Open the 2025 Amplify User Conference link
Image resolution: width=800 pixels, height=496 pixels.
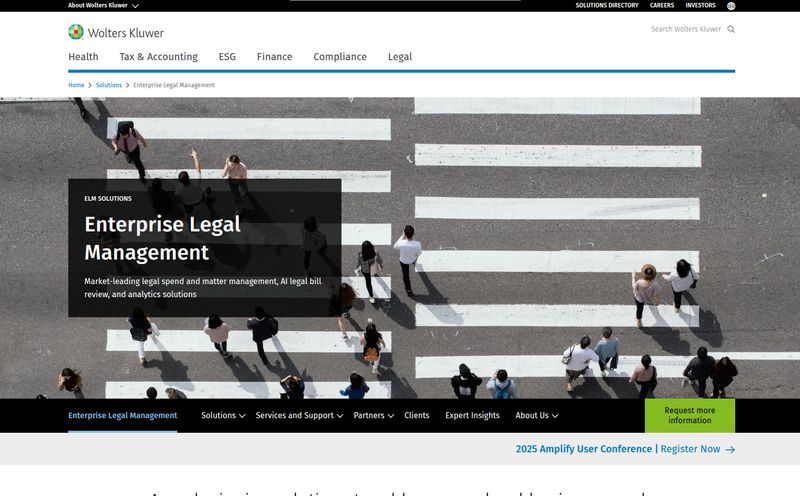(584, 449)
